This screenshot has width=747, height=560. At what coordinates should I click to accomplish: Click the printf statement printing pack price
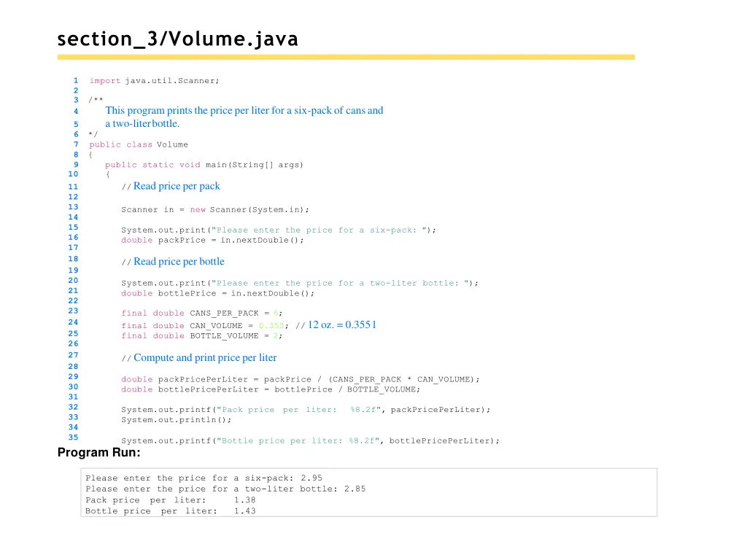pos(306,410)
